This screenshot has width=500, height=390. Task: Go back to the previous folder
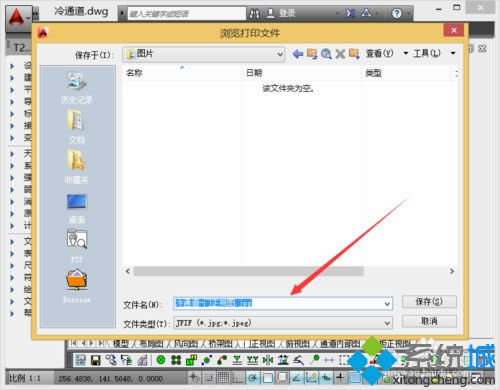click(298, 53)
